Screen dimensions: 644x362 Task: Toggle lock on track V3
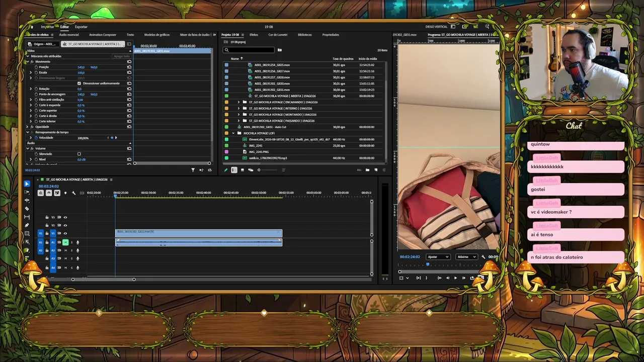pos(47,217)
